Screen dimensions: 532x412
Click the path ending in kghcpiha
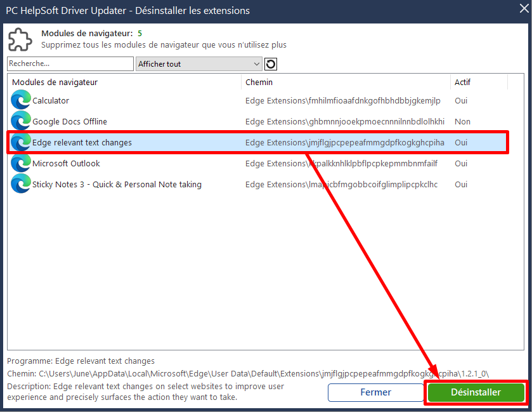pyautogui.click(x=345, y=143)
